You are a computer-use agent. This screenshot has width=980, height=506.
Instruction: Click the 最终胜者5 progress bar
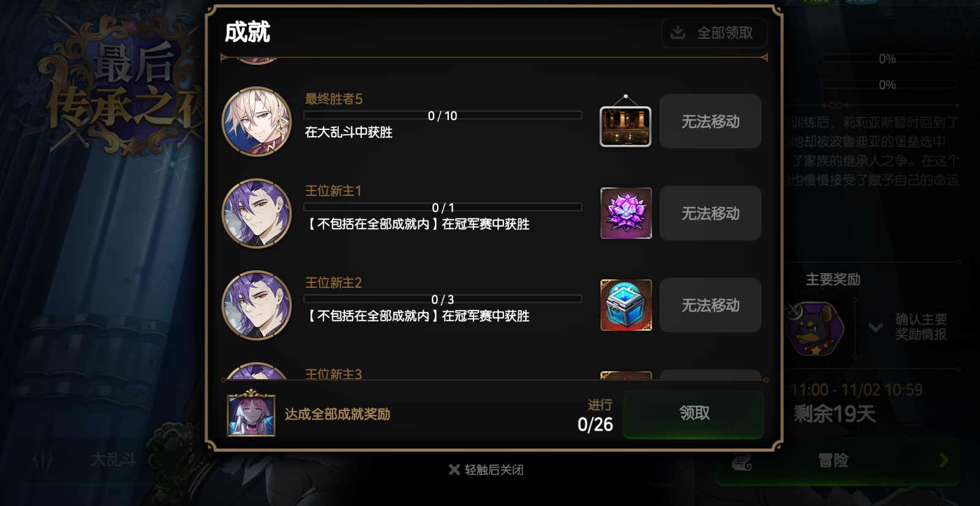pos(442,115)
